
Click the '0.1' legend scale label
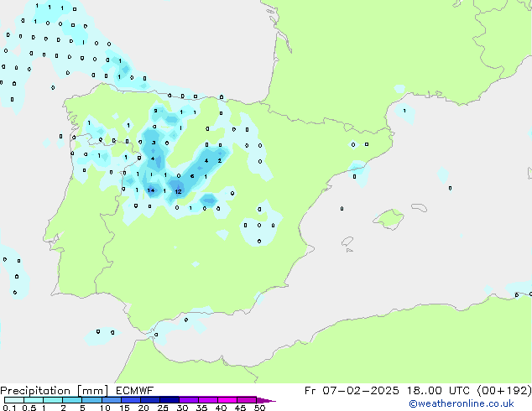pos(9,408)
